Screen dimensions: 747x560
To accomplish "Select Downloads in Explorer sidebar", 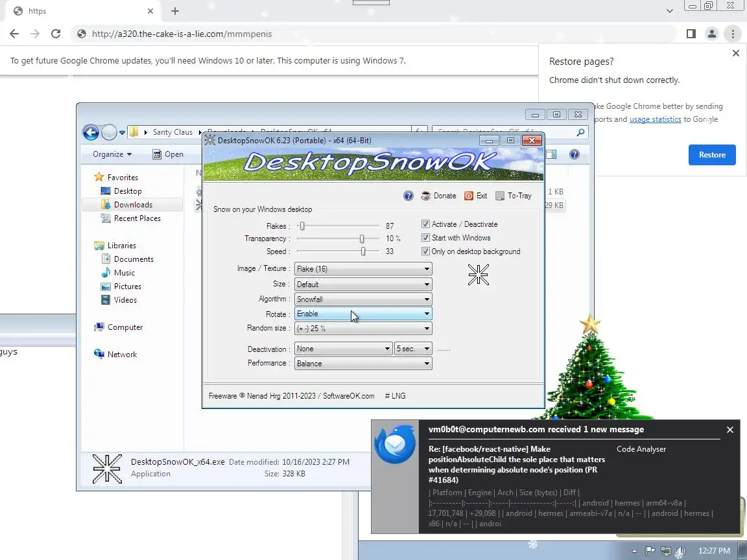I will [132, 205].
